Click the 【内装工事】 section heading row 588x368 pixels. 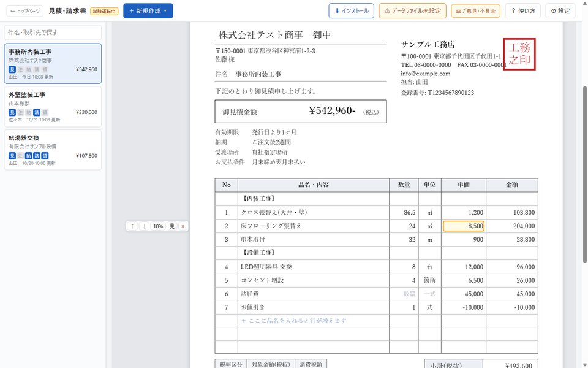tap(377, 199)
